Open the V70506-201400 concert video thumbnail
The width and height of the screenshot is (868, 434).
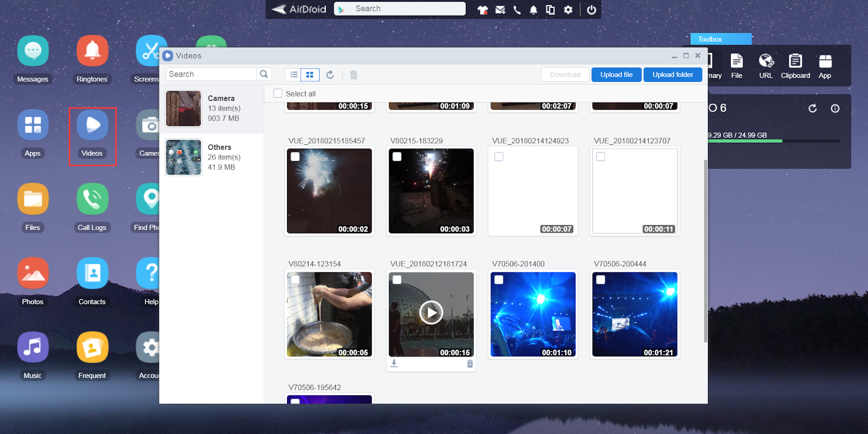point(533,315)
